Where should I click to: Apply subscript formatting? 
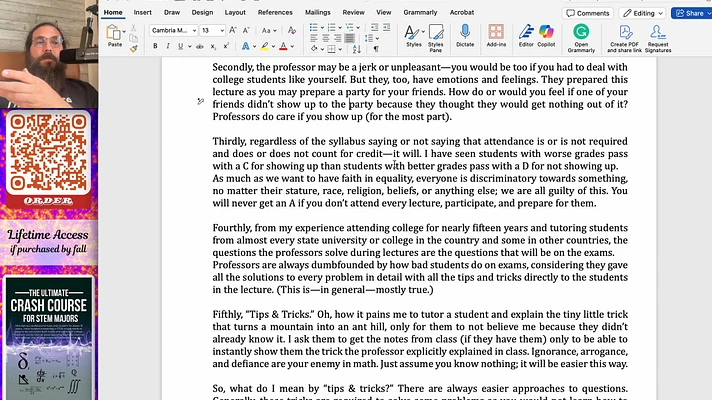click(213, 46)
